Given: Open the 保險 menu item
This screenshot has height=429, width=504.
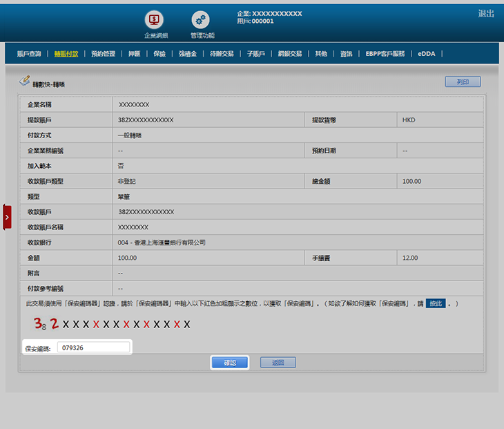Looking at the screenshot, I should click(x=159, y=53).
